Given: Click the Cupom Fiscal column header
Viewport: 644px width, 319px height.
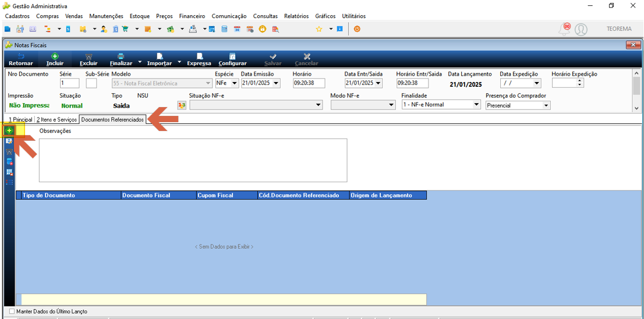Looking at the screenshot, I should (227, 196).
